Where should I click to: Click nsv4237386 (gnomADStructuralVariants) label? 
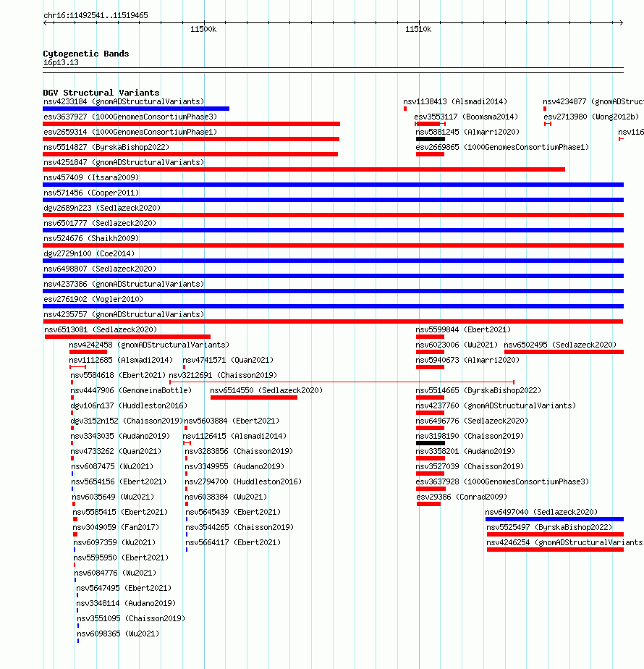(x=124, y=284)
